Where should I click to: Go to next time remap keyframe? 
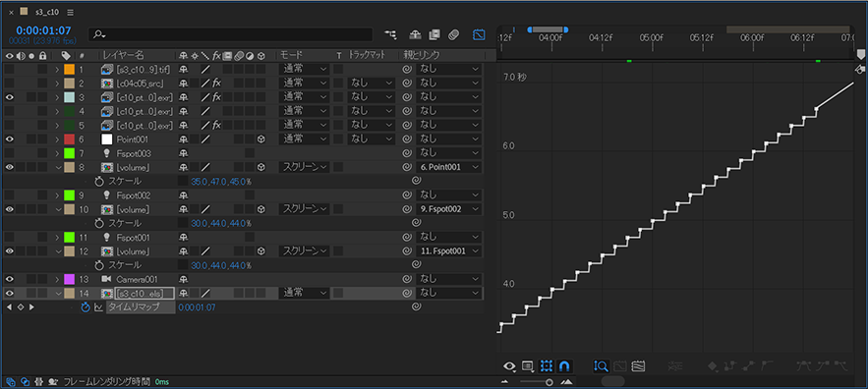pos(31,307)
